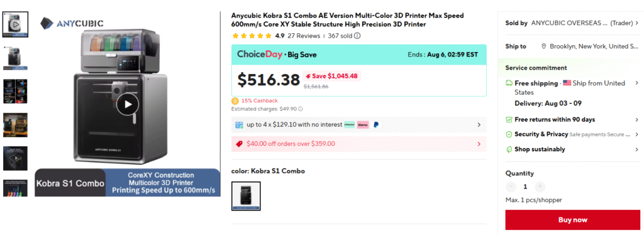
Task: Play the product video on main image
Action: 127,104
